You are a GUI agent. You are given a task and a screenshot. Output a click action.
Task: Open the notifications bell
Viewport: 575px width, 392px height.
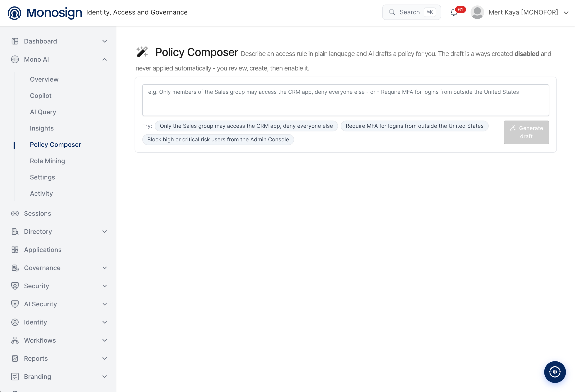(x=454, y=12)
